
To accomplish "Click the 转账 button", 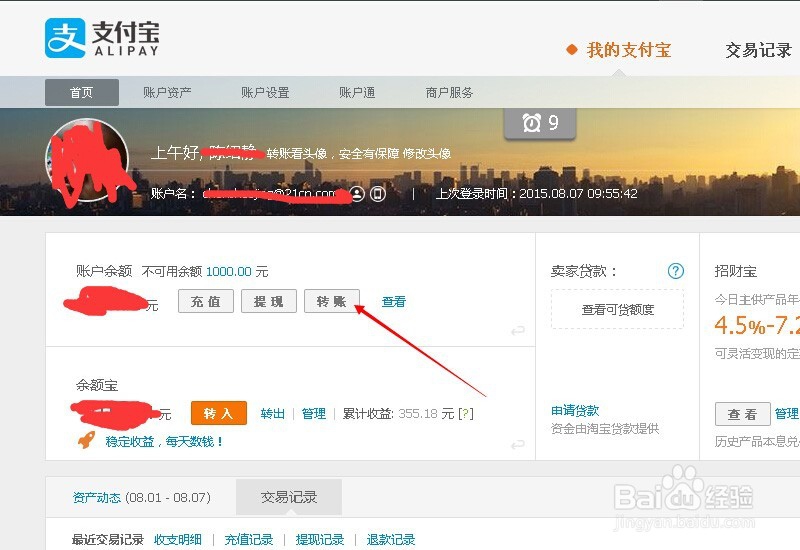I will pyautogui.click(x=332, y=302).
